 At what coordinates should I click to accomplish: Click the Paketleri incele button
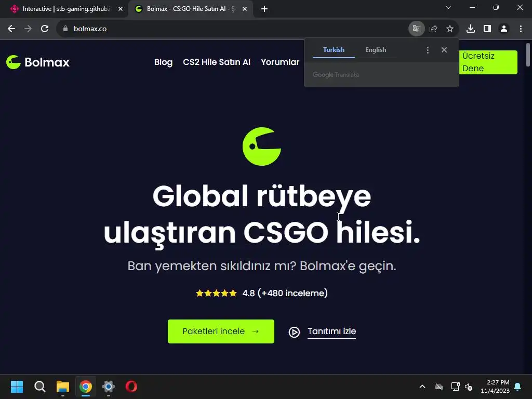tap(221, 331)
